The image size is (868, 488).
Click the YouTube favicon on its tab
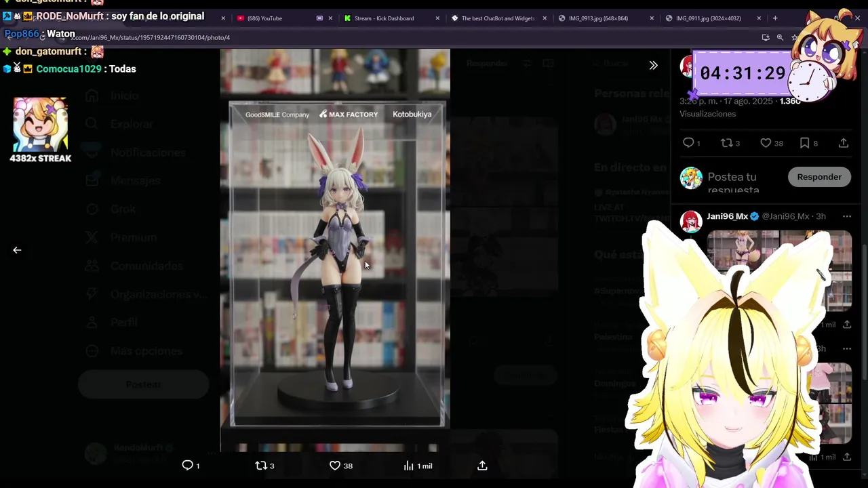tap(240, 18)
